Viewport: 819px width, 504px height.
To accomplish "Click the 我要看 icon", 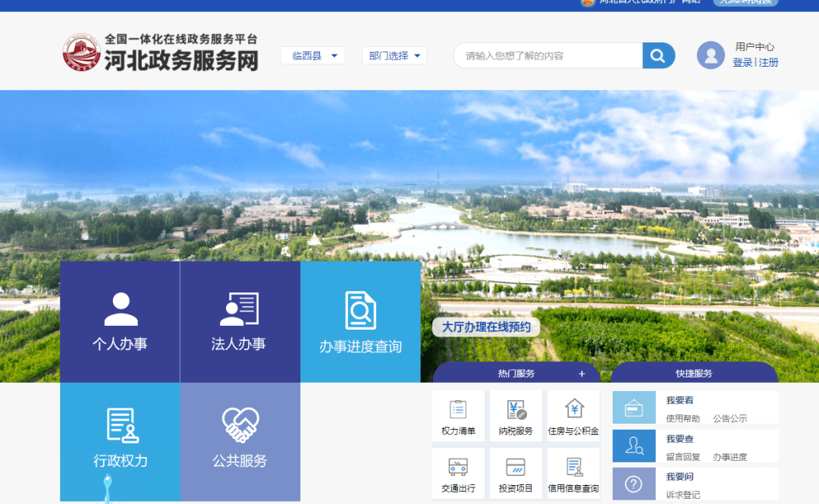I will 634,408.
